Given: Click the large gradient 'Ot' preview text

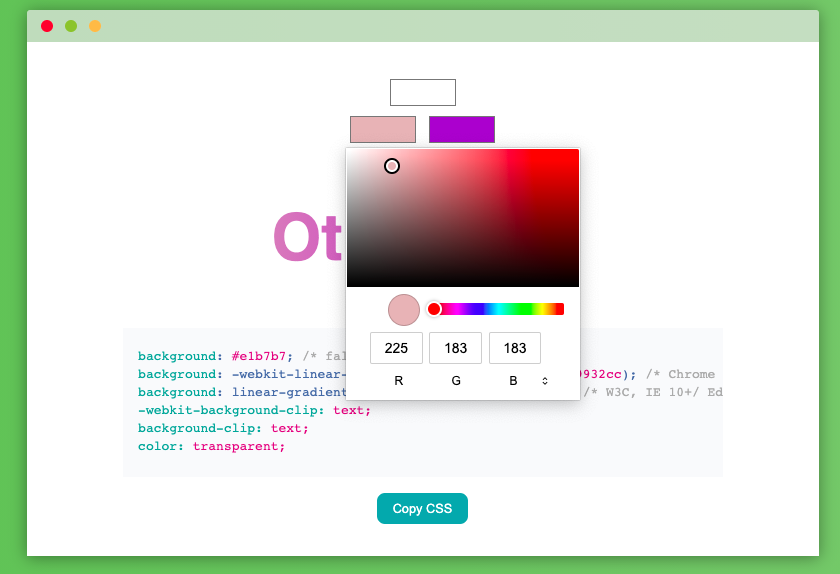Looking at the screenshot, I should pyautogui.click(x=308, y=236).
